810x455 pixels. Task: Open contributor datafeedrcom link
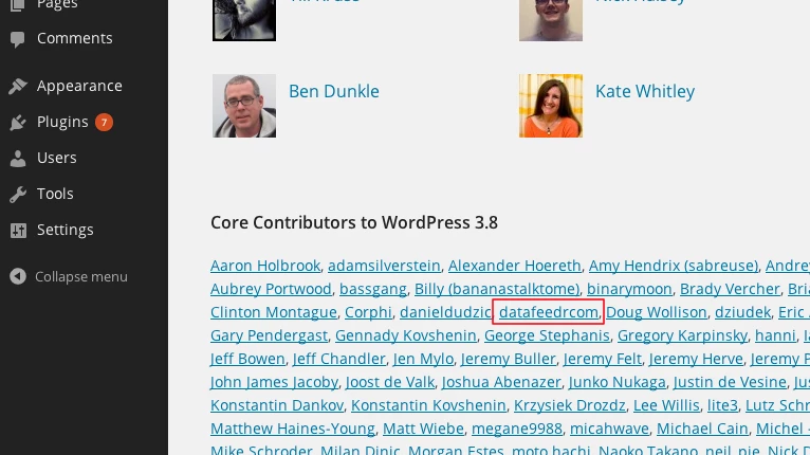549,312
